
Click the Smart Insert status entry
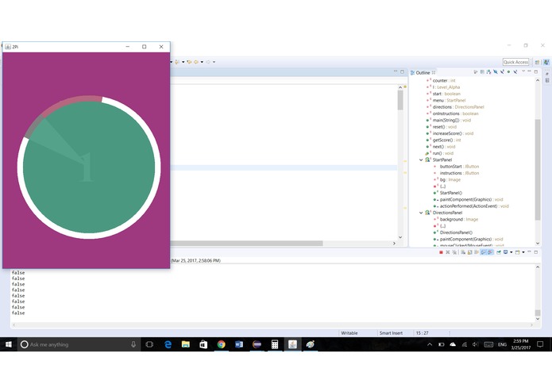(391, 333)
